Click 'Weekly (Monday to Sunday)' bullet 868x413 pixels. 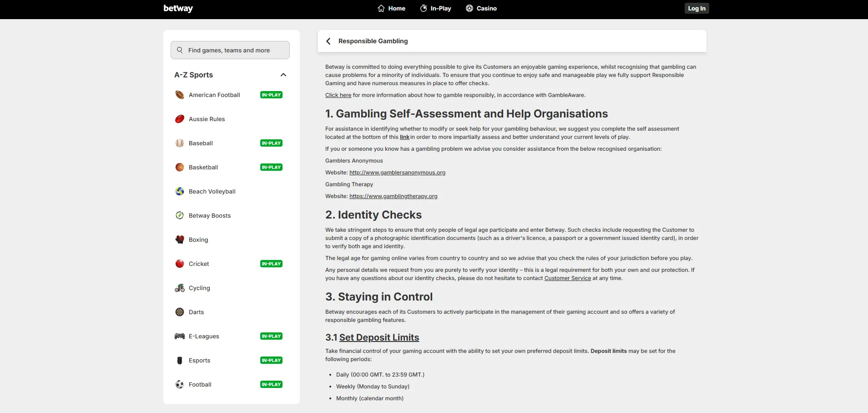click(373, 387)
